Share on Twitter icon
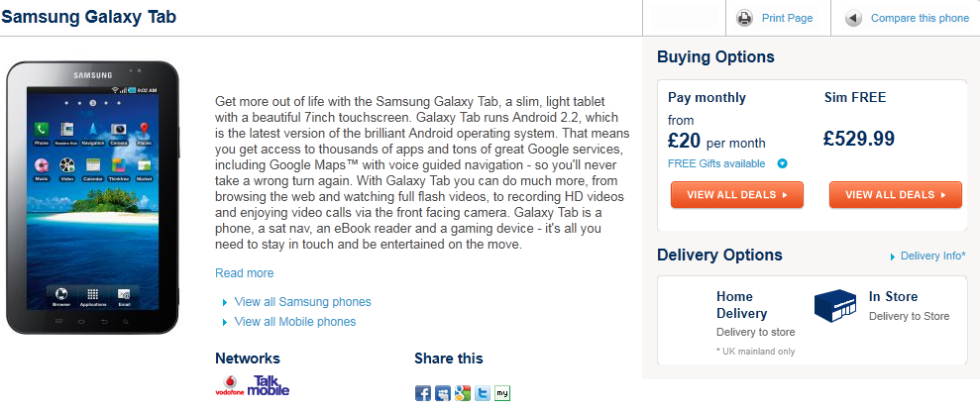Viewport: 980px width, 411px height. [483, 393]
